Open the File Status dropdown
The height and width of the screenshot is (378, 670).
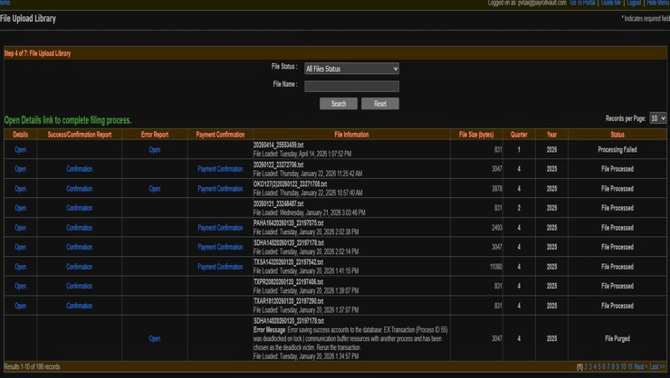click(352, 68)
